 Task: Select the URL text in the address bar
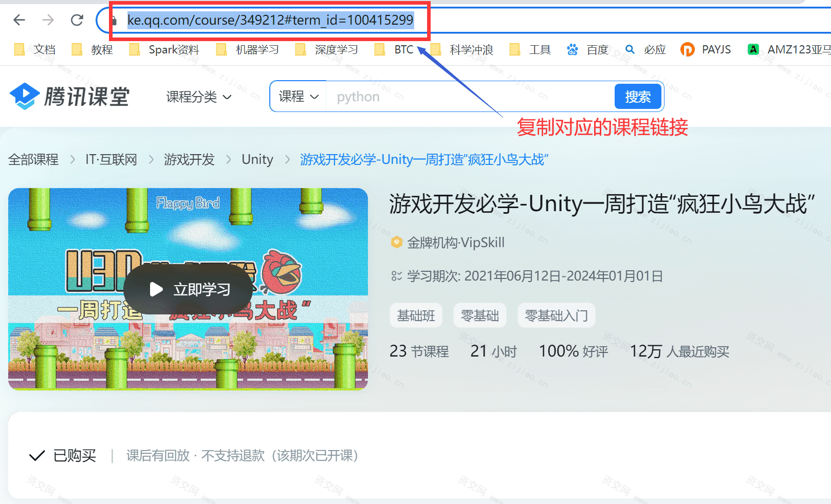pyautogui.click(x=270, y=20)
